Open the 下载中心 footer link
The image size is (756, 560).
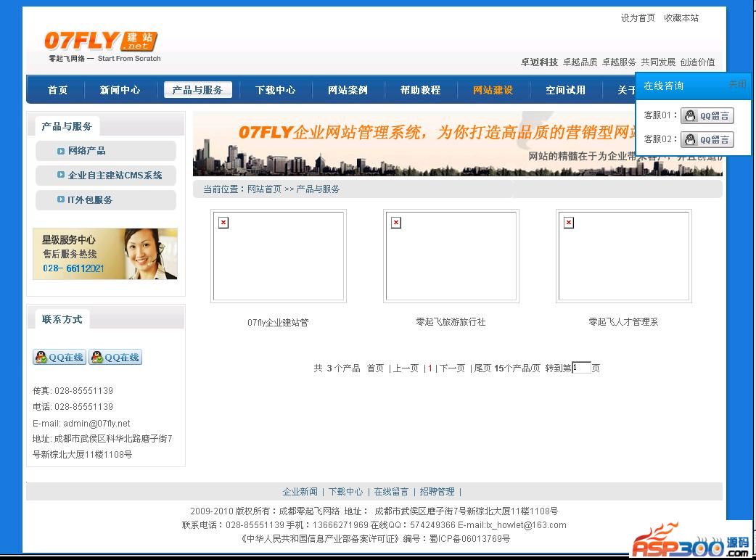tap(345, 492)
